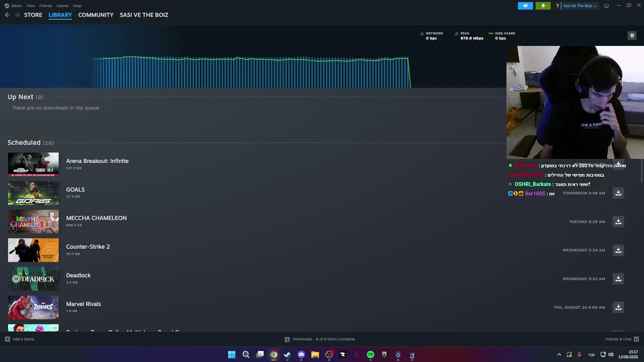The image size is (644, 362).
Task: Open Windows taskbar search
Action: coord(246,354)
